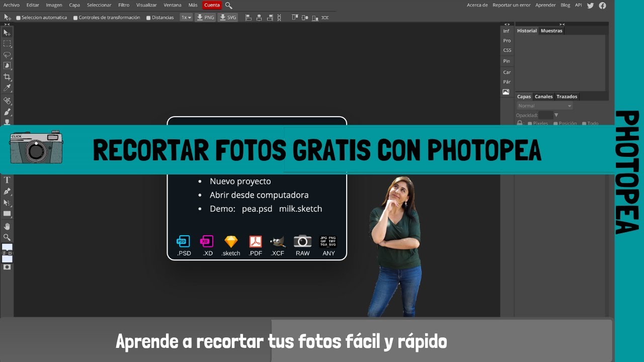Viewport: 644px width, 362px height.
Task: Open the CSS side panel
Action: coord(507,50)
